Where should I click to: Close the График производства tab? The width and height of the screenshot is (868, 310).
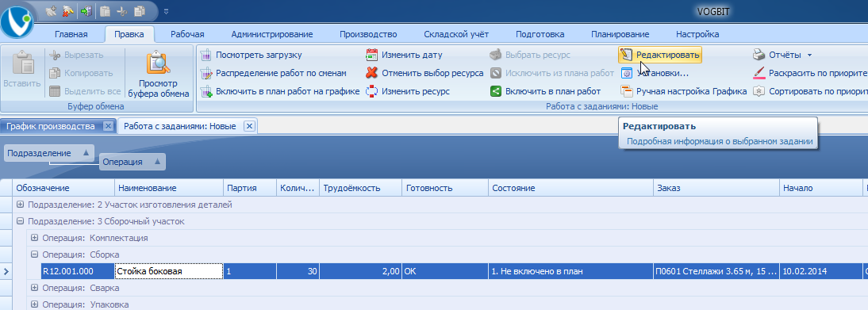pos(108,126)
